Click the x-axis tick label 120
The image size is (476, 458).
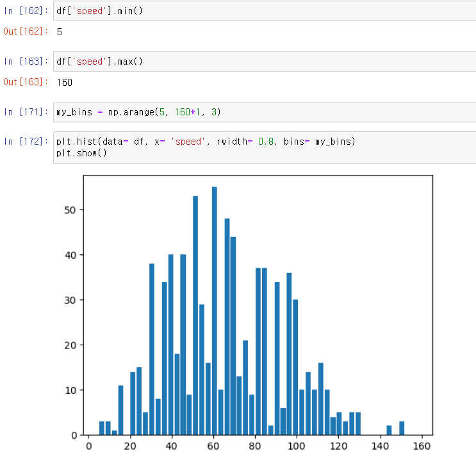click(x=338, y=446)
